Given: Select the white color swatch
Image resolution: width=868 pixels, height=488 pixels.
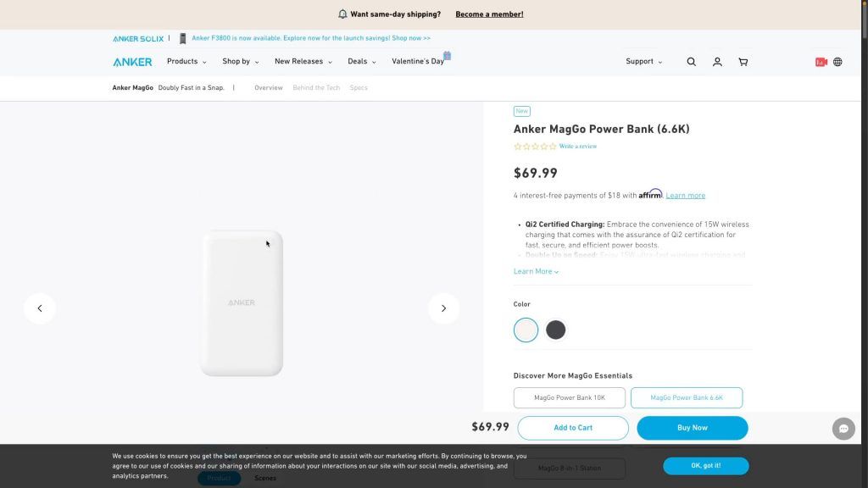Looking at the screenshot, I should 526,330.
